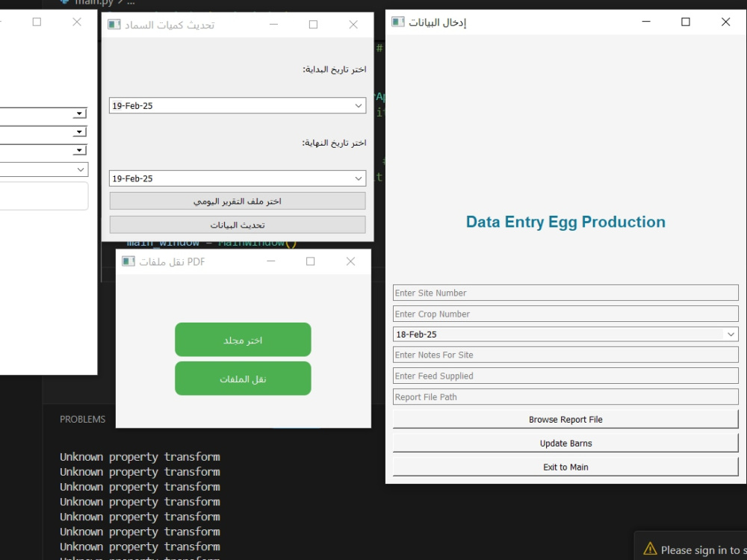The width and height of the screenshot is (747, 560).
Task: Maximize the leftmost partially visible window
Action: 37,22
